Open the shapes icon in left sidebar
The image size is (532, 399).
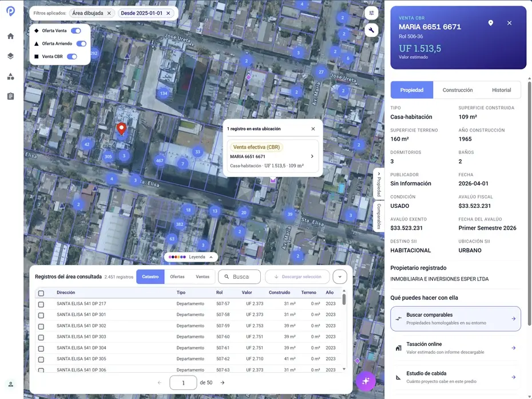tap(10, 76)
